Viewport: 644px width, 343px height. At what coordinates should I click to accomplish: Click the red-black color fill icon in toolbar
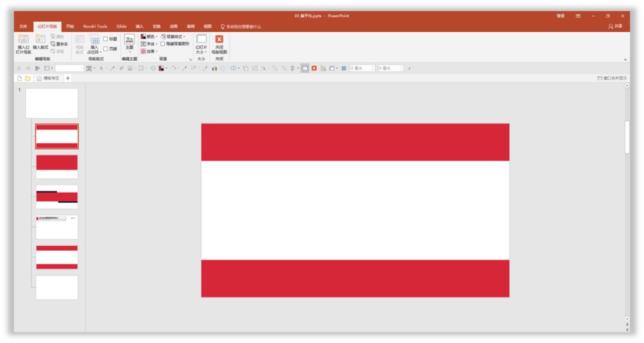162,68
